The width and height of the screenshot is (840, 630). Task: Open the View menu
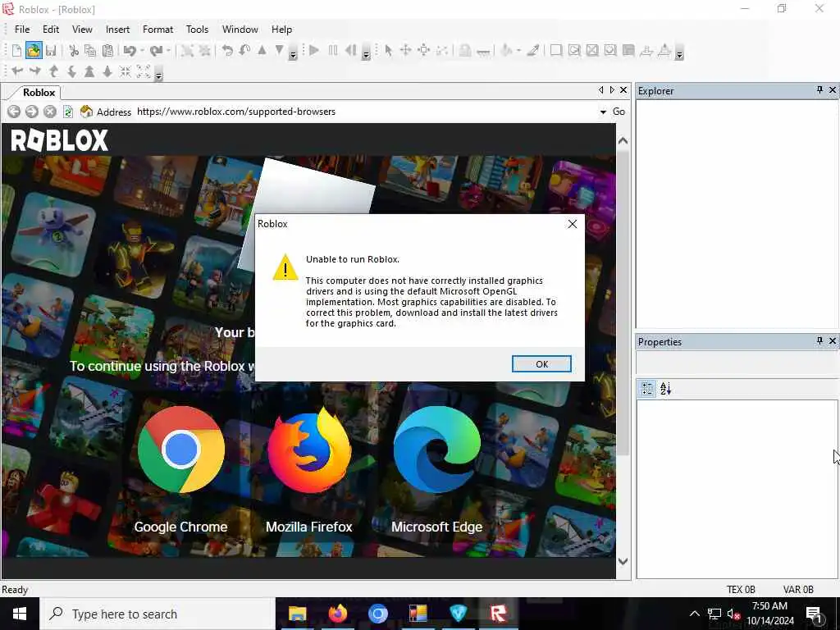click(82, 30)
